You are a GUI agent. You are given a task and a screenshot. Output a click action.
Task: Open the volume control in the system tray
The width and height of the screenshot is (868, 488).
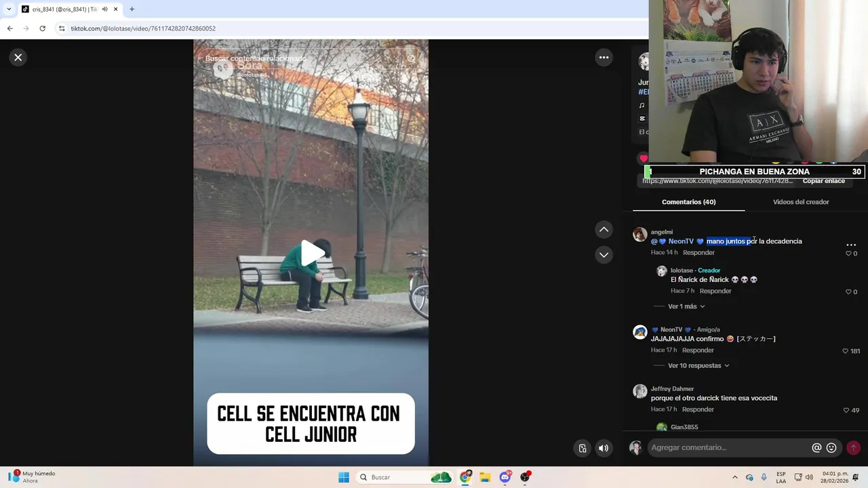(x=809, y=477)
